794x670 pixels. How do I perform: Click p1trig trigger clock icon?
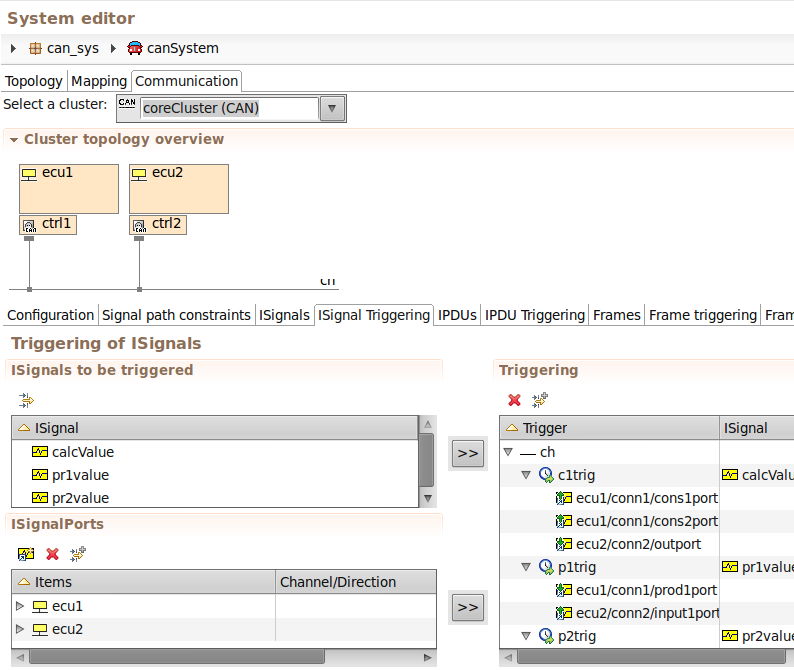546,567
